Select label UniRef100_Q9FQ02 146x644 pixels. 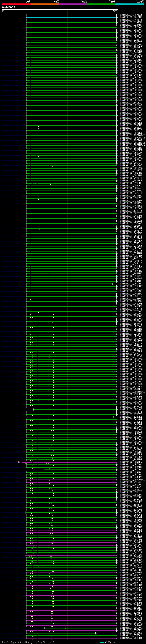[131, 545]
